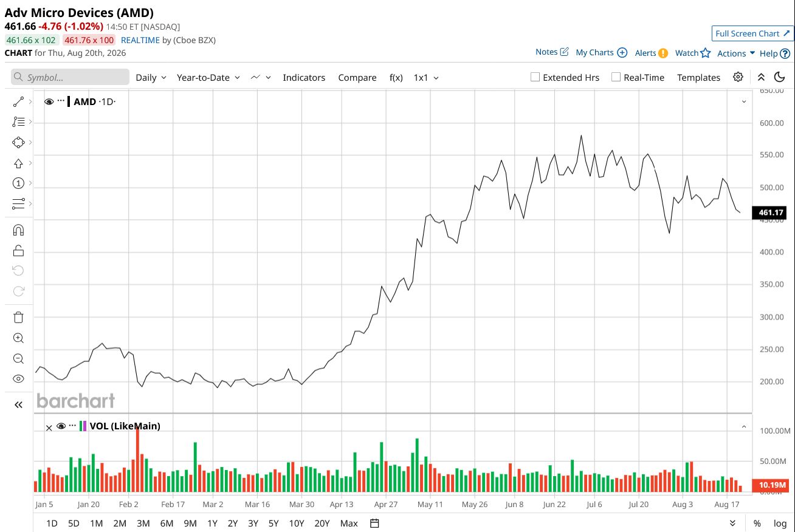The width and height of the screenshot is (795, 532).
Task: Select the trend line drawing tool
Action: (x=18, y=101)
